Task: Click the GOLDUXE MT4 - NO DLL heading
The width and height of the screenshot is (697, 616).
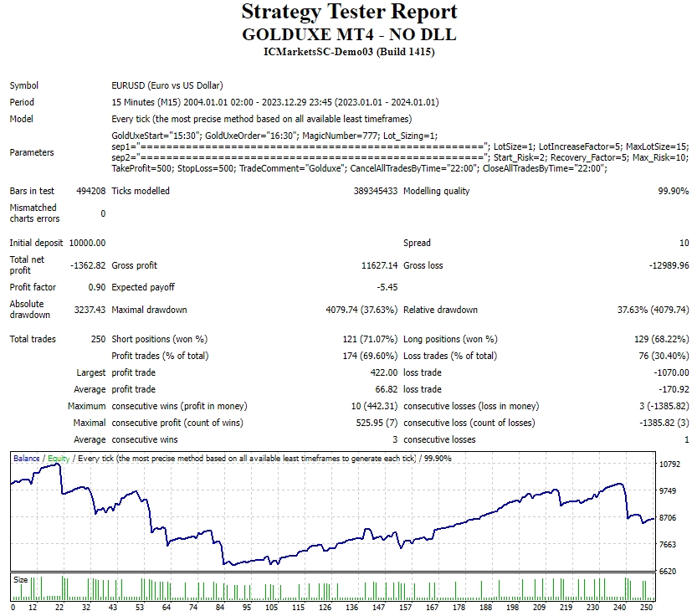Action: pos(349,34)
